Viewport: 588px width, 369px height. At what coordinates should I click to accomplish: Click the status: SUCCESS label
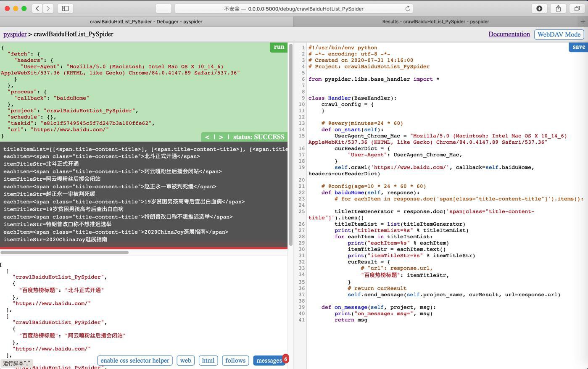click(259, 137)
